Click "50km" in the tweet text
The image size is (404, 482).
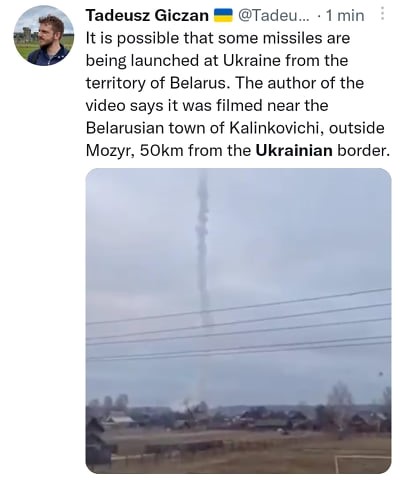tap(161, 151)
